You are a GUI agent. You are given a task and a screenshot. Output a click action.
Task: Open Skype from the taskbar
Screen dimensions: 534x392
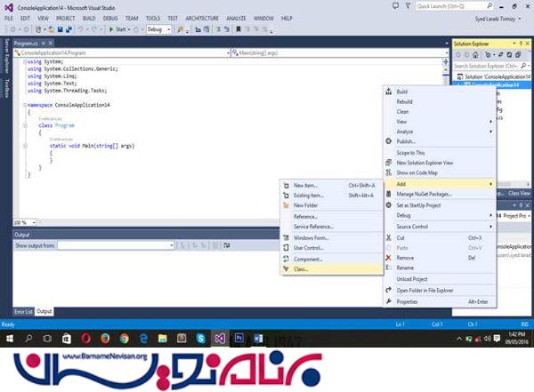coord(201,339)
